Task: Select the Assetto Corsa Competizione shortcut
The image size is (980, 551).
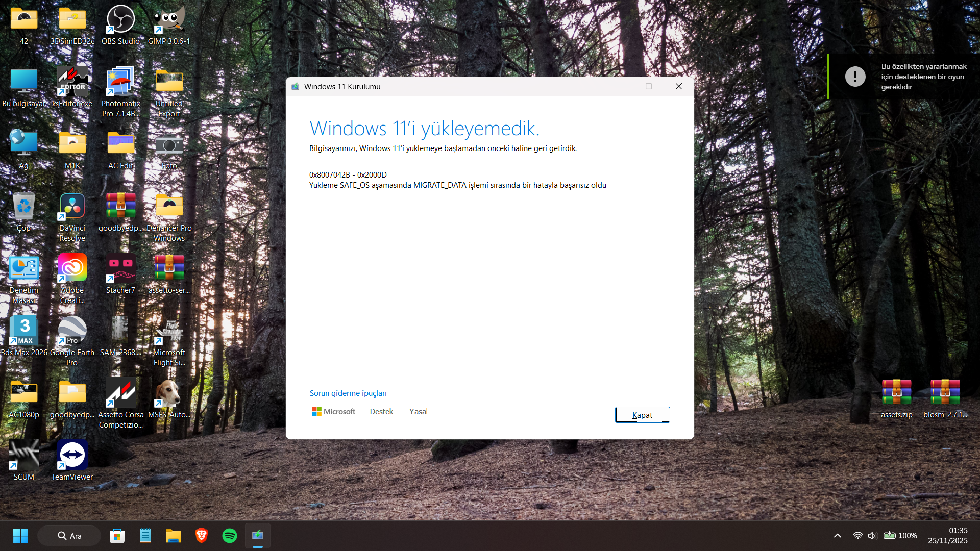Action: (x=120, y=393)
